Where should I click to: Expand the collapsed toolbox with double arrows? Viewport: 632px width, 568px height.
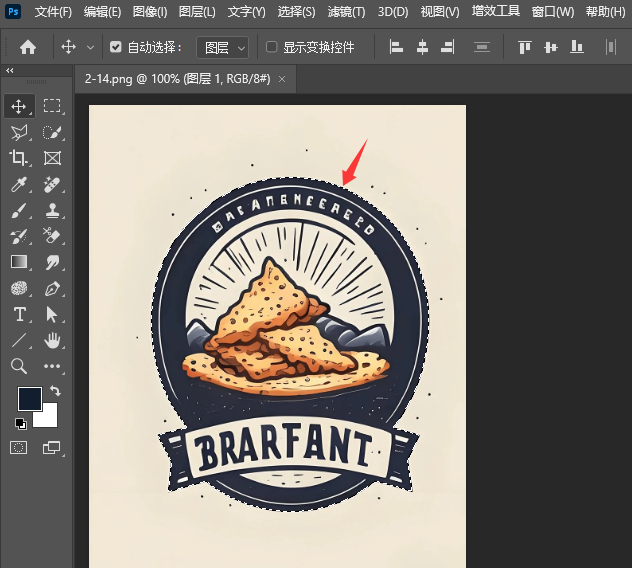(x=10, y=71)
